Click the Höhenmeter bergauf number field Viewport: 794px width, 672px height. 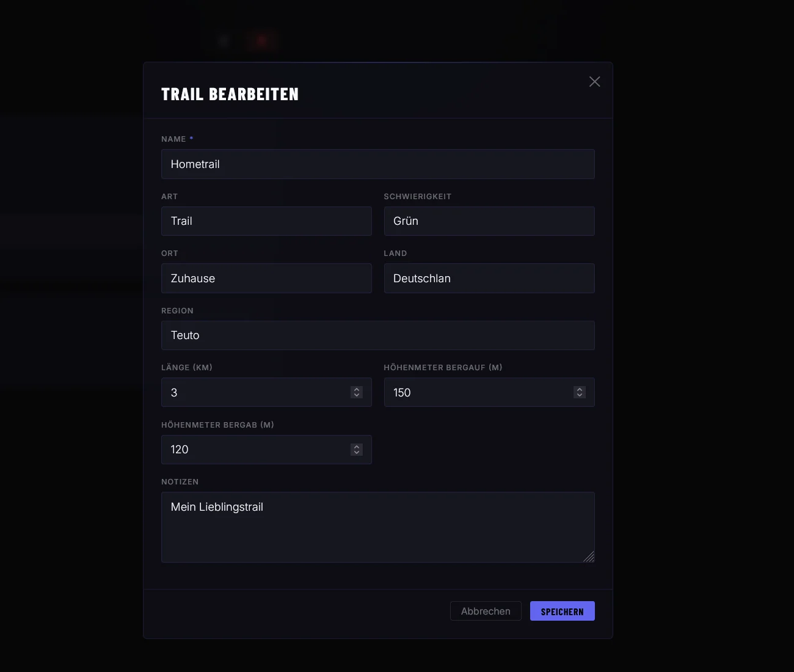479,392
